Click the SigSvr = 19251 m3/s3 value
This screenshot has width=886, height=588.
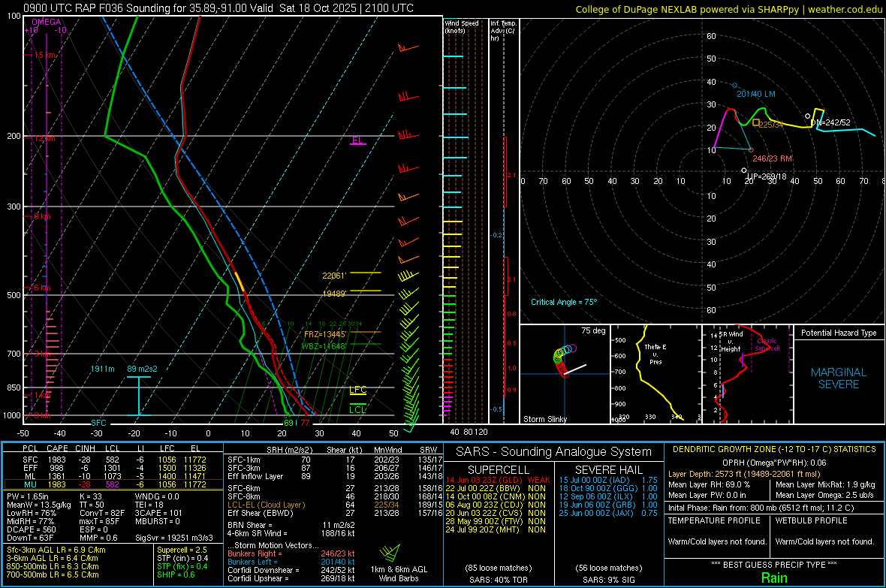click(x=174, y=538)
